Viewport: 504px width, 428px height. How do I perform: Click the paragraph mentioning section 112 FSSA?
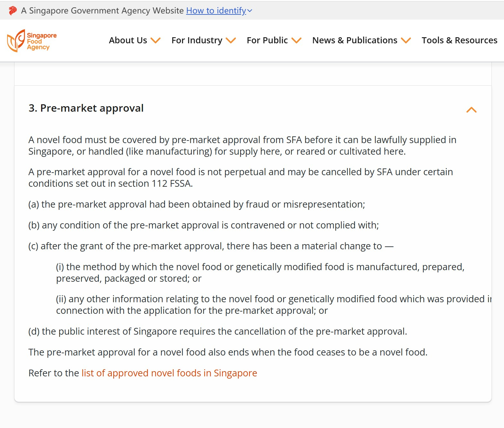pos(240,178)
